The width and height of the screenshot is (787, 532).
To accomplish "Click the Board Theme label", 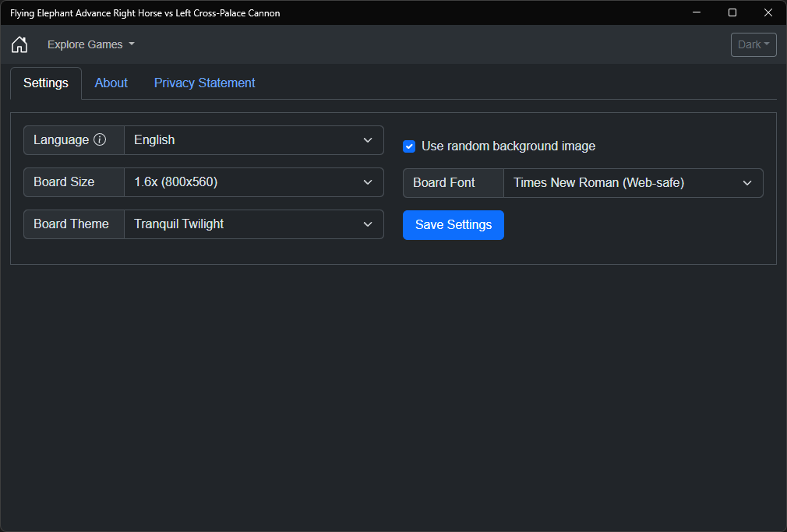I will [71, 224].
